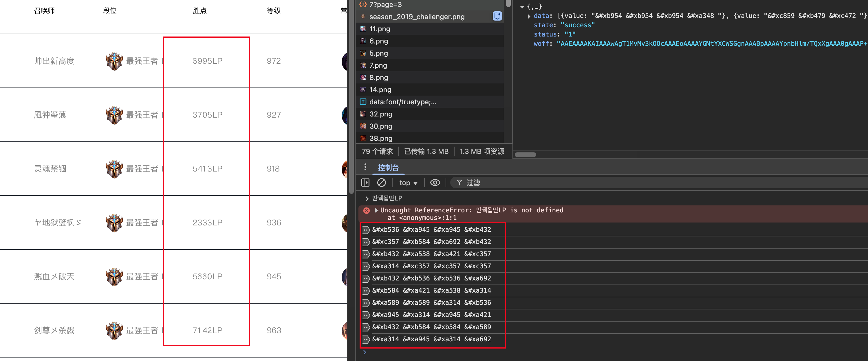Click summoner name 帅出新高度
The image size is (868, 361).
(x=54, y=61)
